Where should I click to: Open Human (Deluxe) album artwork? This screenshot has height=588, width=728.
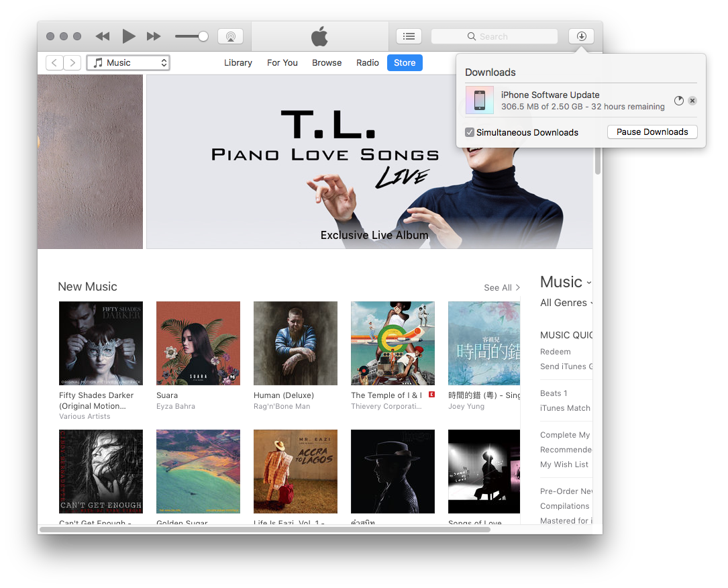point(295,343)
